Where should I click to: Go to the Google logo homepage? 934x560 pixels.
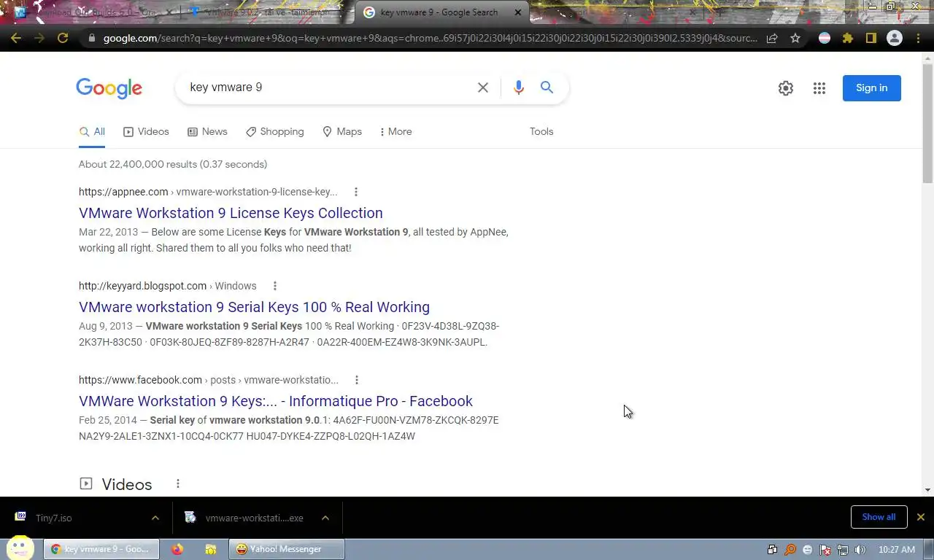point(109,88)
